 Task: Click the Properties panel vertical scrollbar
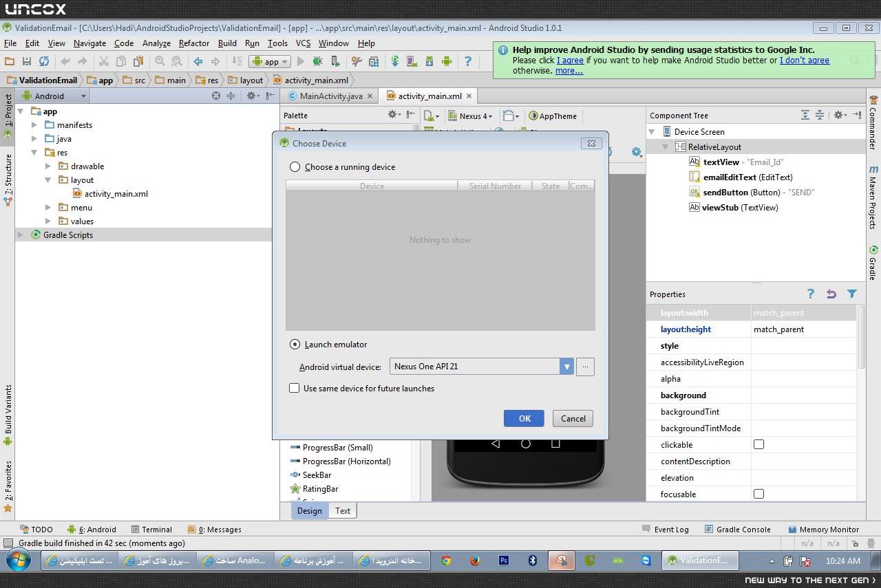861,337
